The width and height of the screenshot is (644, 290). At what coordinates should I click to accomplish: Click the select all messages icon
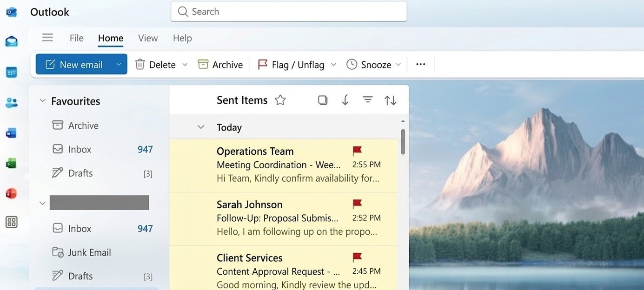click(323, 100)
